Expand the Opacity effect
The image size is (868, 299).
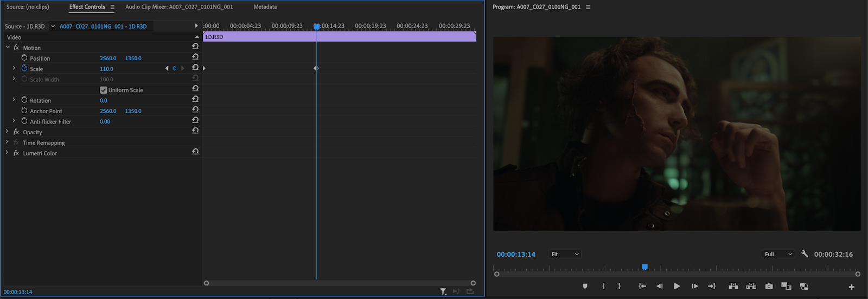click(7, 132)
